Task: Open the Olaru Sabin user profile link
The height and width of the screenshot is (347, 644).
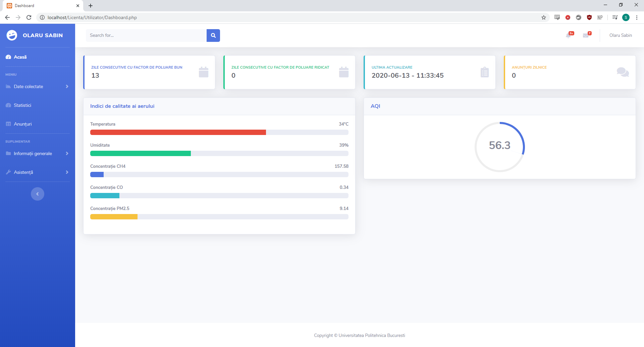Action: pyautogui.click(x=620, y=35)
